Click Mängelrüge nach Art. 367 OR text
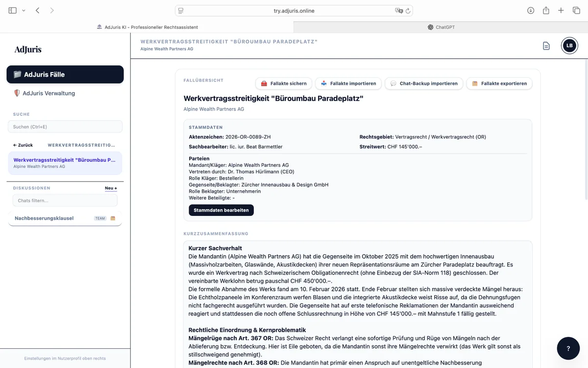Viewport: 588px width, 368px height. tap(231, 338)
